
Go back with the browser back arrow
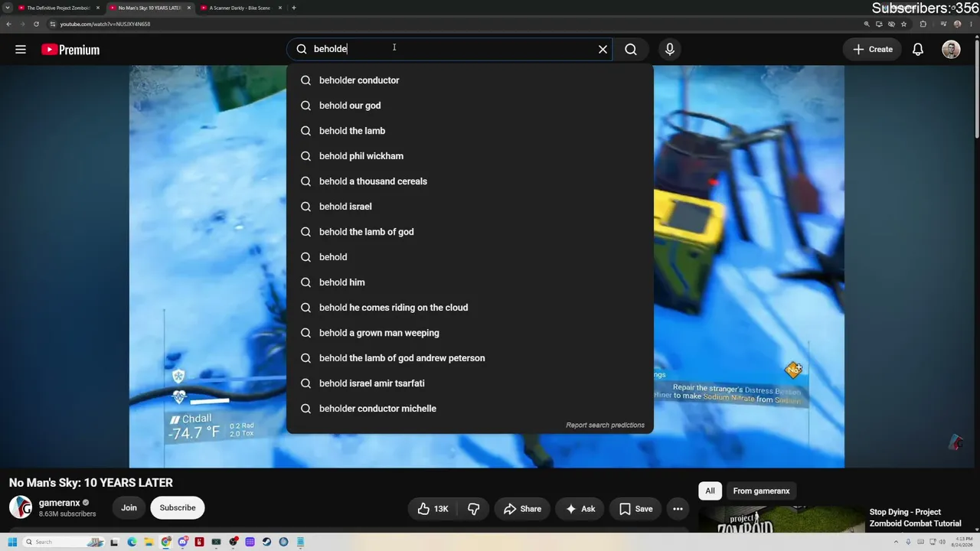(x=8, y=24)
